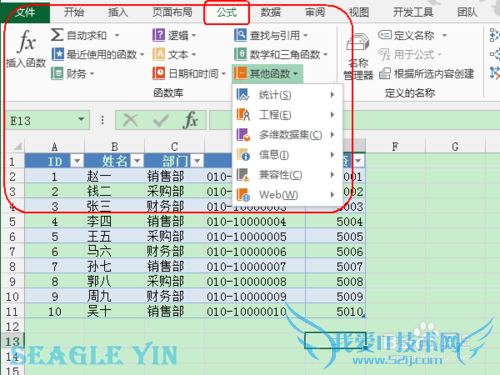Screen dimensions: 500x375
Task: Switch to the 数据 ribbon tab
Action: (x=270, y=12)
